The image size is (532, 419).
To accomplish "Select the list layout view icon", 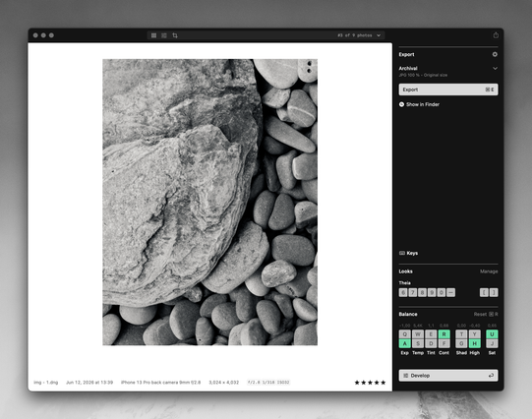I will 164,35.
